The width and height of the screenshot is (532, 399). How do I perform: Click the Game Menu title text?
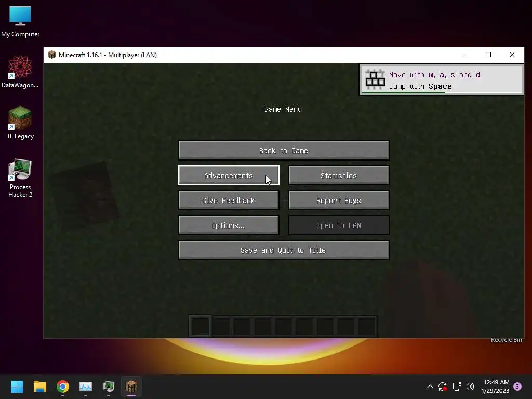click(x=283, y=109)
